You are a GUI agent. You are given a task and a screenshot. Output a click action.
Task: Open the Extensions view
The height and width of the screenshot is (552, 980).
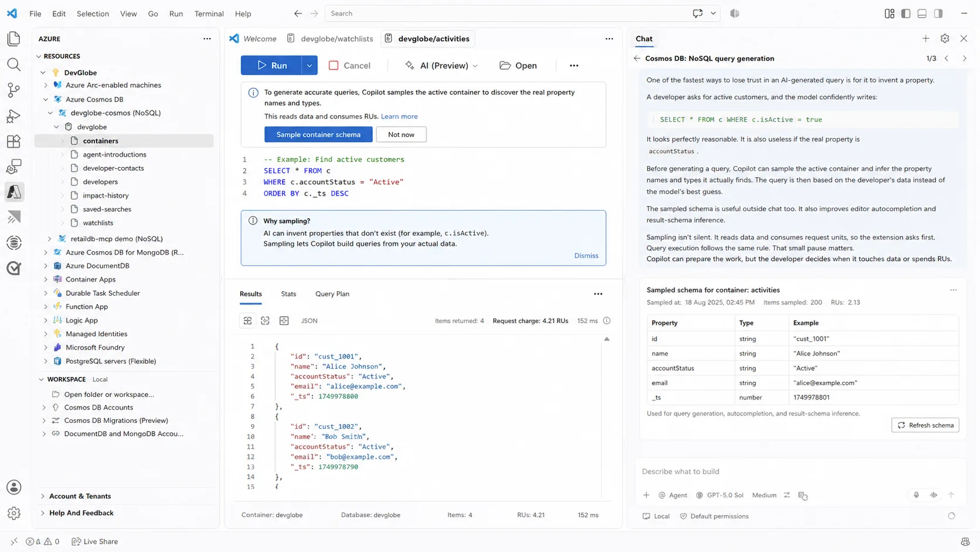pos(13,141)
